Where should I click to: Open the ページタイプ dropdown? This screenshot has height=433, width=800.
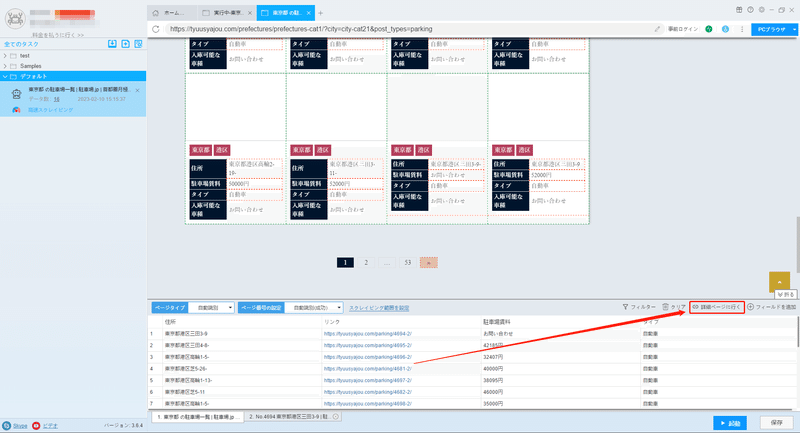point(212,308)
